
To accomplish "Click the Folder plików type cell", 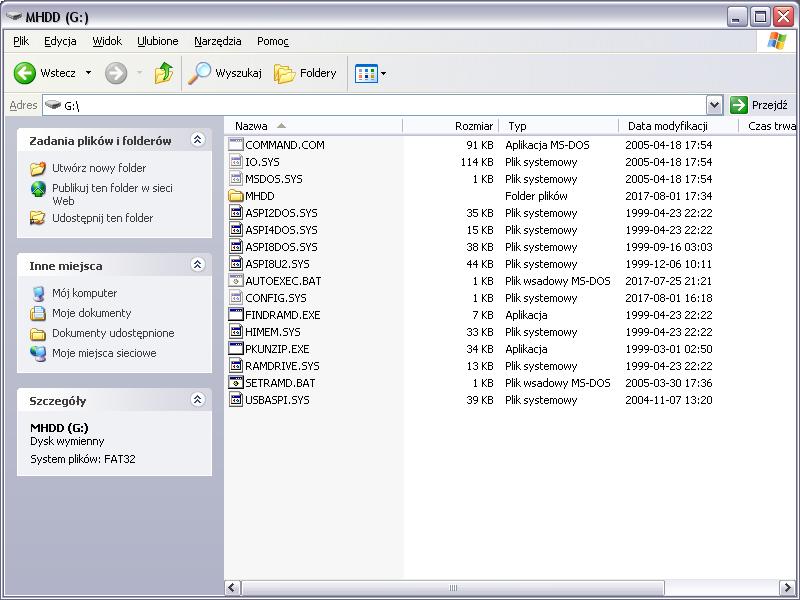I will [x=536, y=196].
